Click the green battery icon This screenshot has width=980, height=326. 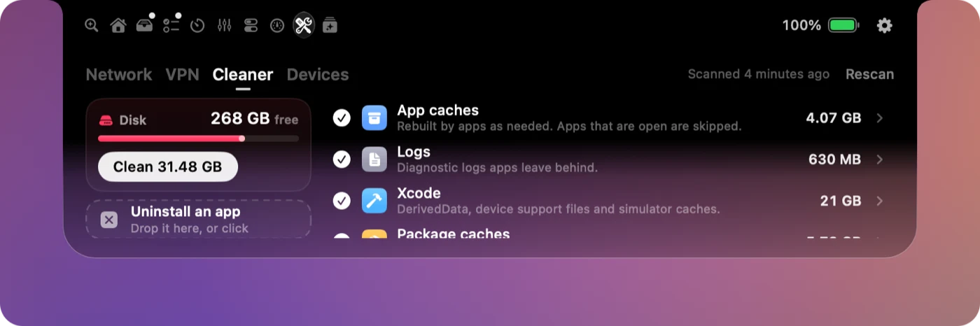click(844, 25)
